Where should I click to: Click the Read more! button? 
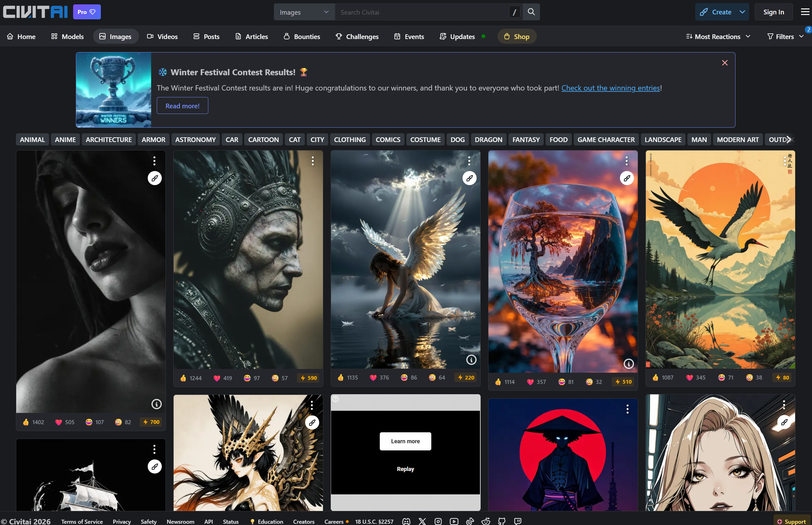coord(182,105)
